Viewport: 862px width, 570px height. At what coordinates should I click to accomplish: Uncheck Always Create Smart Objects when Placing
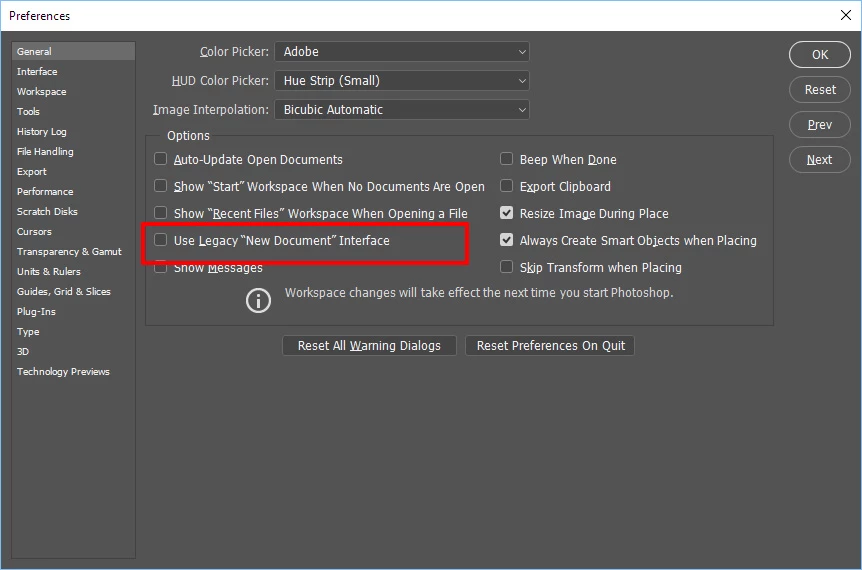(x=506, y=240)
